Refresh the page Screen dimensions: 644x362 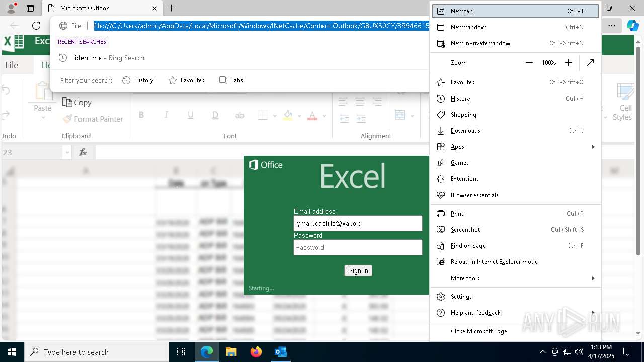tap(36, 26)
